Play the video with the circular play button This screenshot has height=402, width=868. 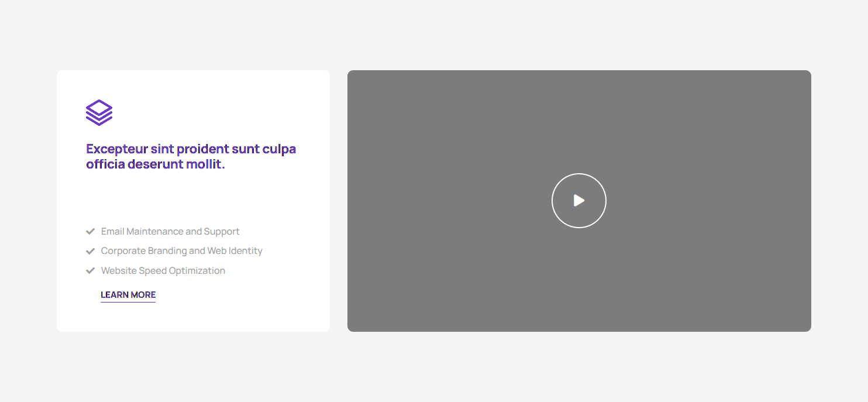coord(578,201)
